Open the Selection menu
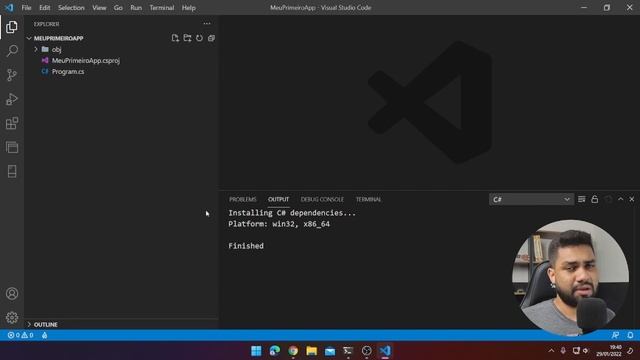 pyautogui.click(x=71, y=8)
